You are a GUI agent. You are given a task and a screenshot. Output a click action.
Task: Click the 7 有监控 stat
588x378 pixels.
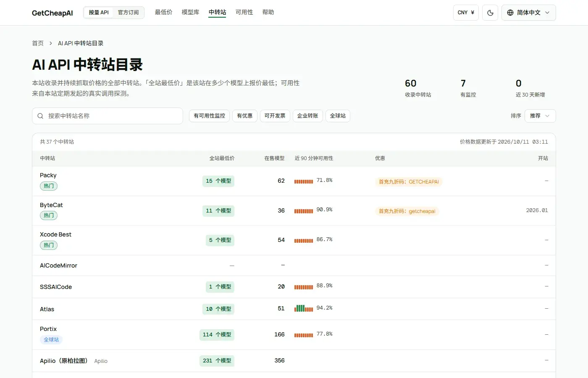tap(468, 88)
